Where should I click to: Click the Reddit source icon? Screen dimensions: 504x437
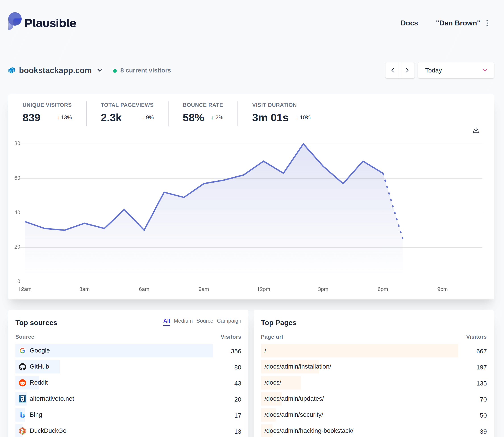tap(23, 383)
